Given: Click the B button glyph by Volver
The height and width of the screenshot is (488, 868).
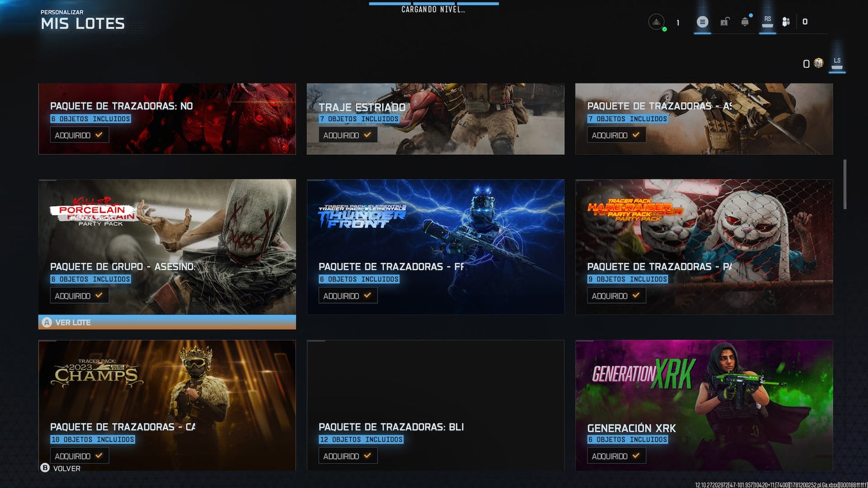Looking at the screenshot, I should pyautogui.click(x=45, y=468).
